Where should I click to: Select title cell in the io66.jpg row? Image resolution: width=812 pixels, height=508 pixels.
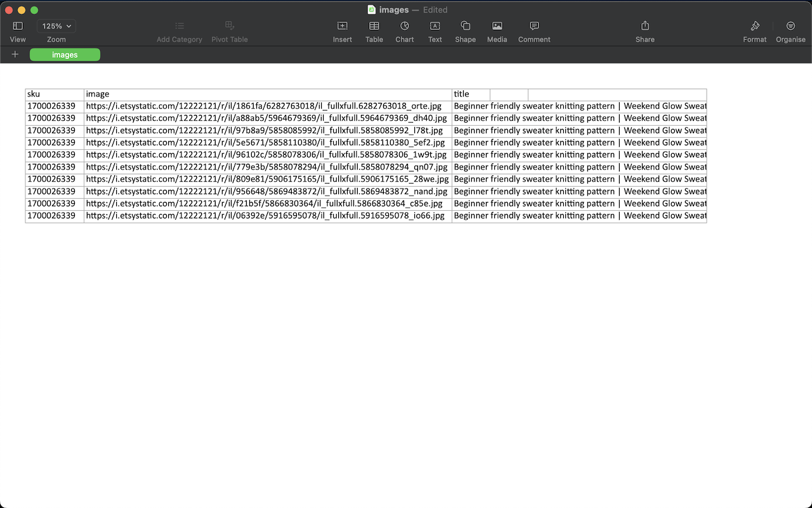tap(579, 216)
